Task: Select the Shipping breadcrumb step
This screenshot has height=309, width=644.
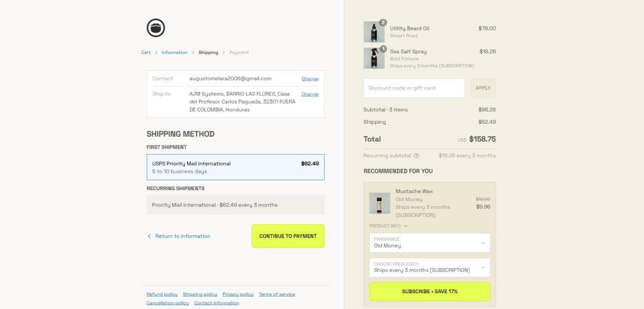Action: point(208,52)
